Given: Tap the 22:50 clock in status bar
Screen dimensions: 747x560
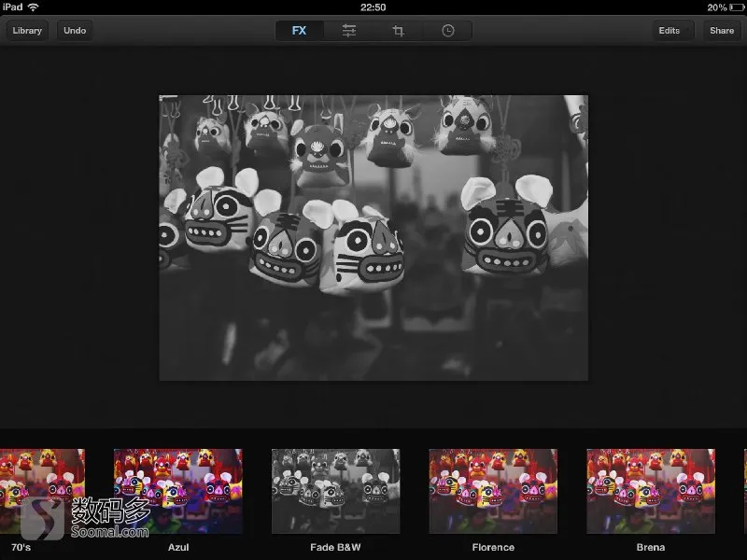Looking at the screenshot, I should (373, 7).
